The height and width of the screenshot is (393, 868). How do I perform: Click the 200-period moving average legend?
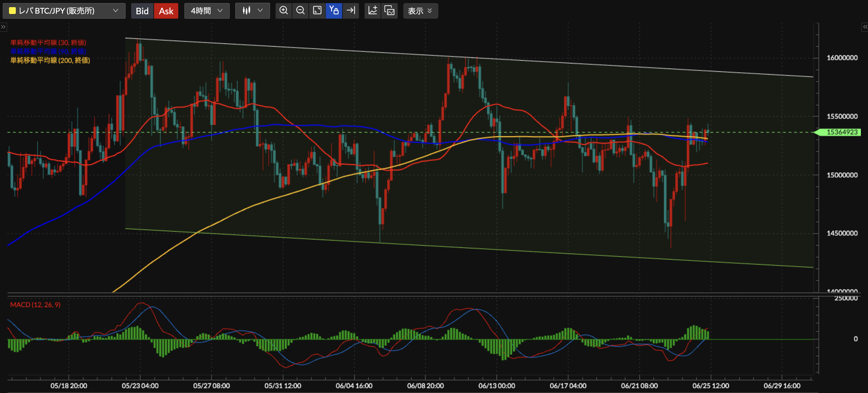click(x=50, y=61)
